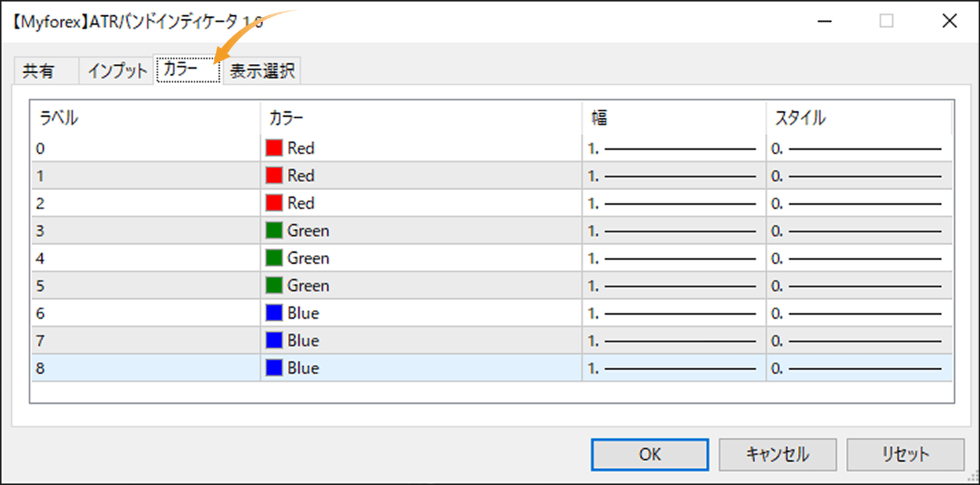Open line style dropdown for row 2
The image size is (980, 485).
[858, 203]
